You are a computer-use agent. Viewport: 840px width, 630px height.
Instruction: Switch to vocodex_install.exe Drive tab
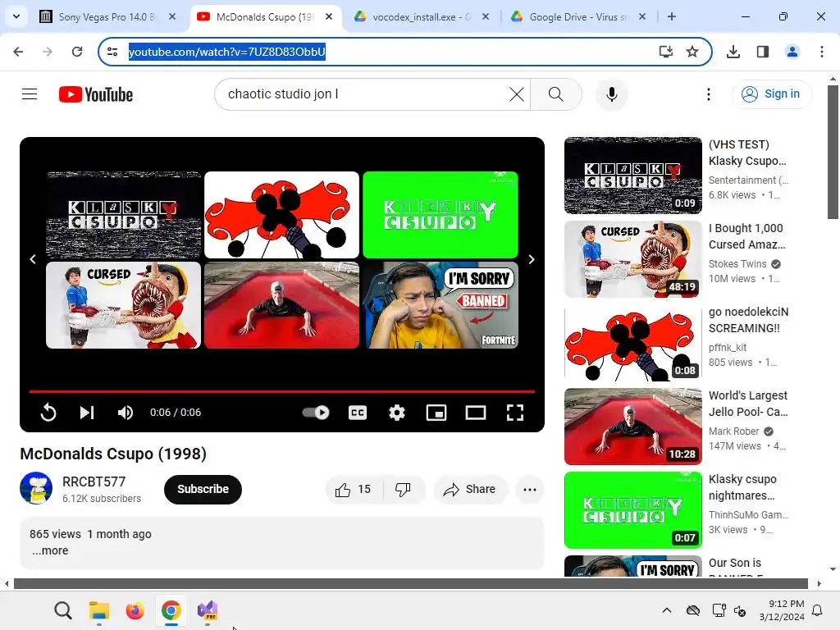tap(422, 16)
